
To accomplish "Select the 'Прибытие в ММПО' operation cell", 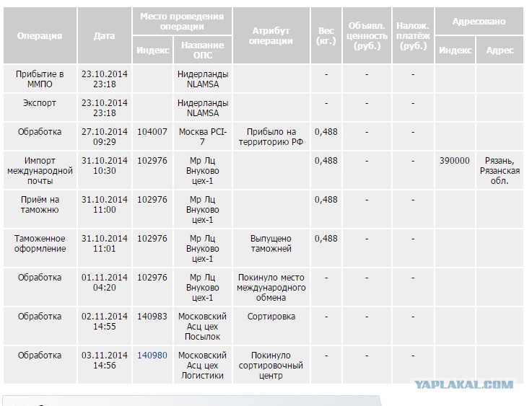I will (40, 79).
